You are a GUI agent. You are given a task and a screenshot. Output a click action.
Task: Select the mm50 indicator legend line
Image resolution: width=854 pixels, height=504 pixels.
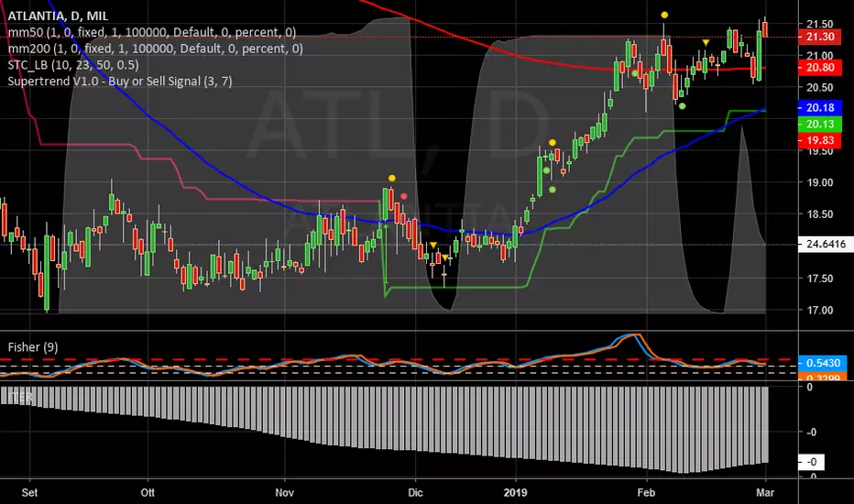[x=152, y=32]
